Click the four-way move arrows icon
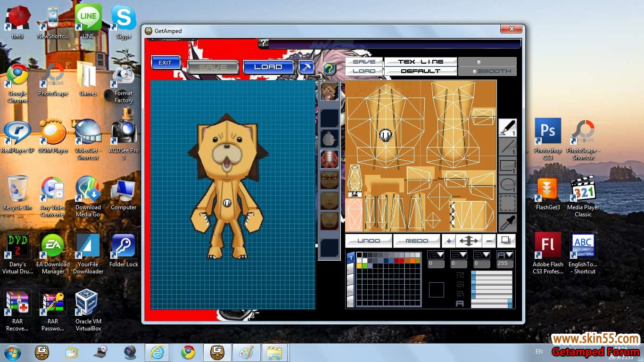The width and height of the screenshot is (644, 362). pos(469,241)
